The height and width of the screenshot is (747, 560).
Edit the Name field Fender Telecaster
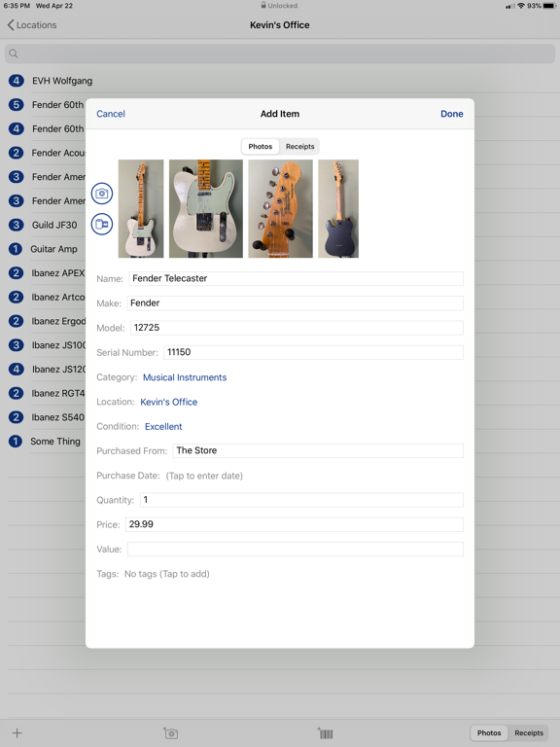[297, 279]
